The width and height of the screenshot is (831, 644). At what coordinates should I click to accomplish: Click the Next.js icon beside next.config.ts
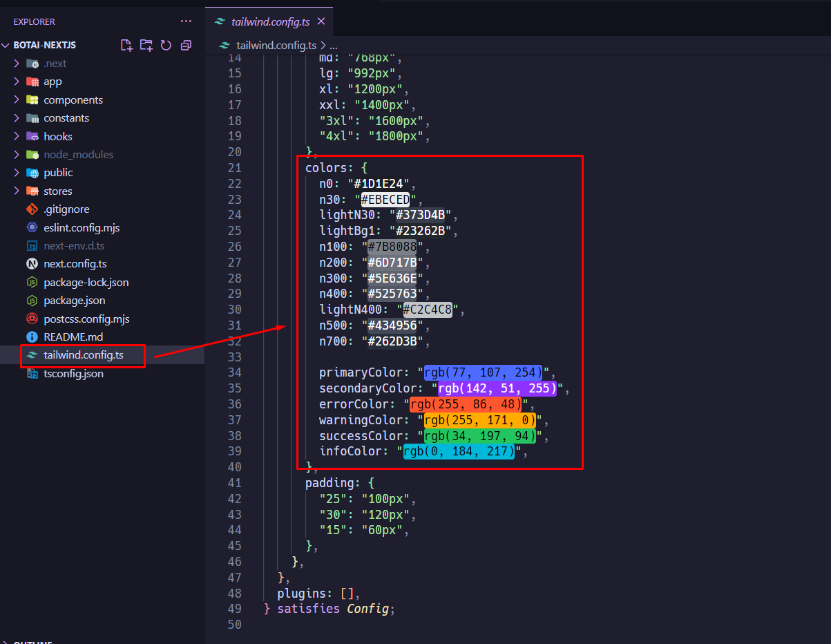coord(32,264)
